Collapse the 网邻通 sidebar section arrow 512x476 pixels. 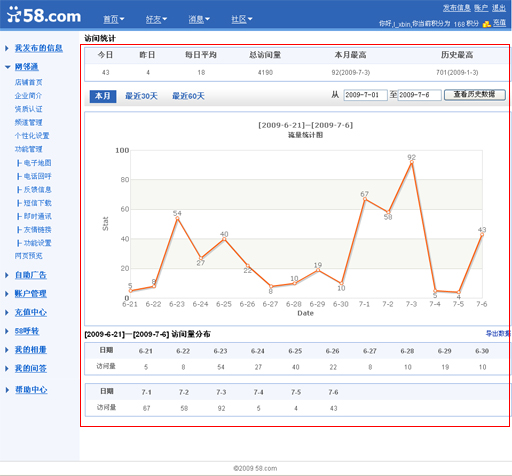pos(7,67)
